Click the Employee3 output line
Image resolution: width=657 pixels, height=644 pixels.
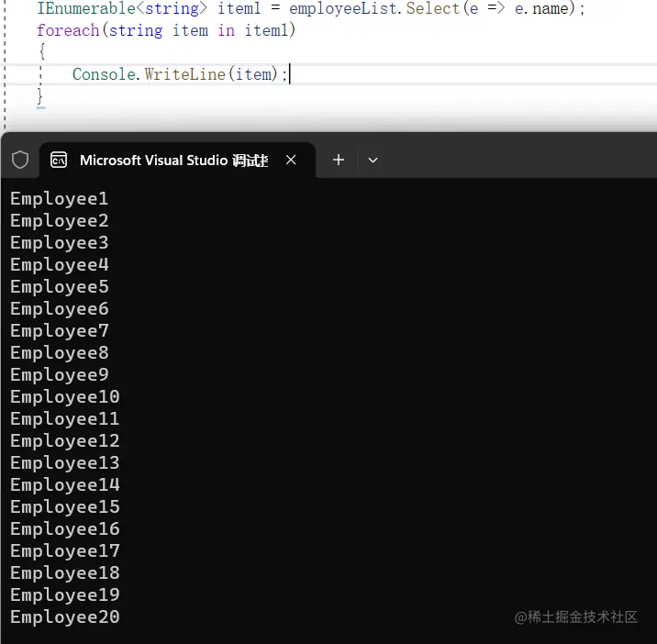59,242
